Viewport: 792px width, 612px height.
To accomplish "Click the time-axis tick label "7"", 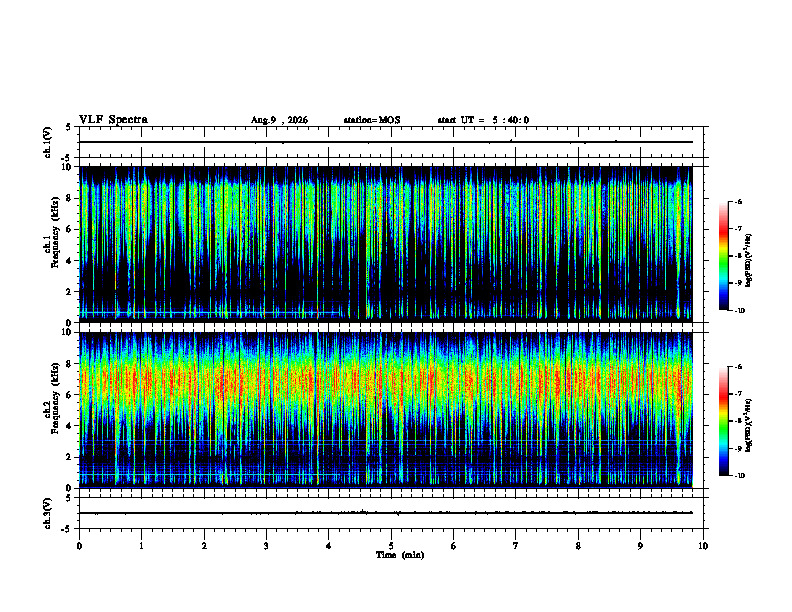I will click(516, 546).
